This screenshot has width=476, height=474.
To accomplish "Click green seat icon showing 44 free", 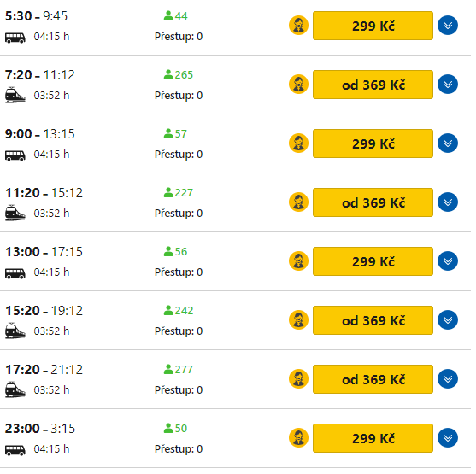I will click(x=168, y=15).
